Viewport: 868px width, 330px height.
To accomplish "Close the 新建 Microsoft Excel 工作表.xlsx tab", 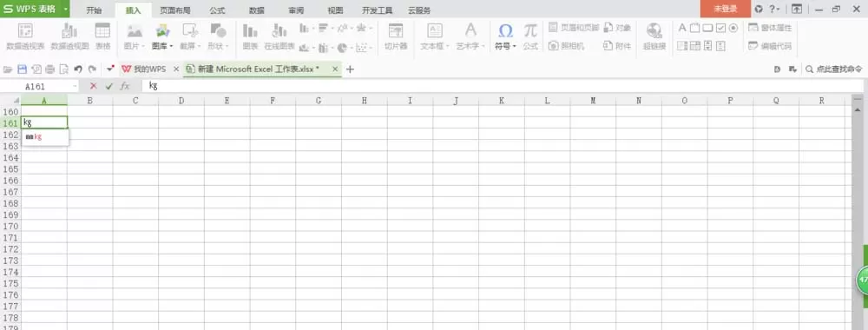I will click(334, 69).
